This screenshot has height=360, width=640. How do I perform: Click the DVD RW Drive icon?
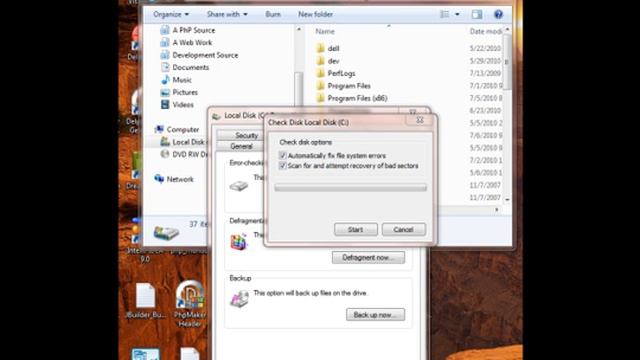165,154
